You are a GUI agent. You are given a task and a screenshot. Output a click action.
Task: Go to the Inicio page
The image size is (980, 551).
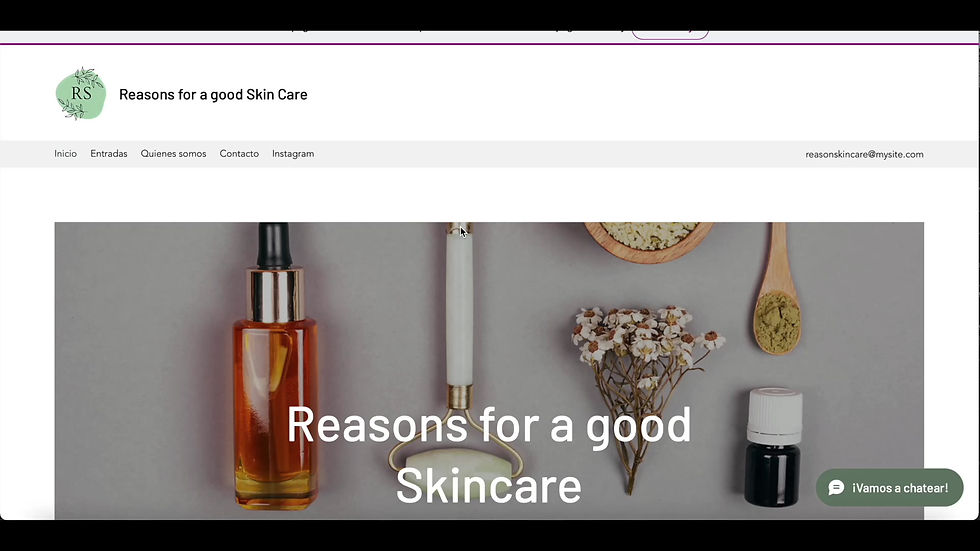[66, 154]
